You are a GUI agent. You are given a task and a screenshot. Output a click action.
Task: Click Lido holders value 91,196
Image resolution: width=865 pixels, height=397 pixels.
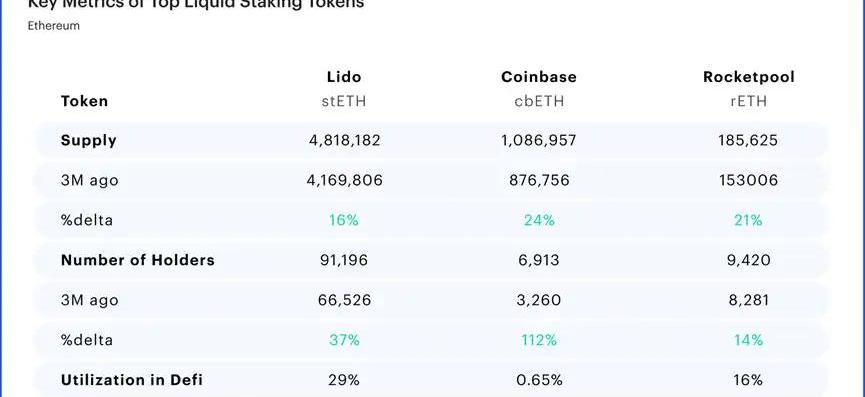click(x=344, y=260)
